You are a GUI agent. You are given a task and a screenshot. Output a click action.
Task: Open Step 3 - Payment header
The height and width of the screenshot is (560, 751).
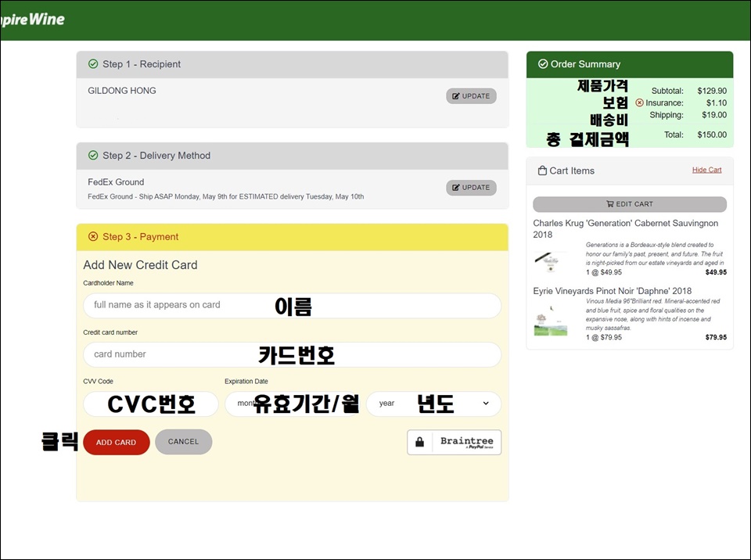point(292,237)
